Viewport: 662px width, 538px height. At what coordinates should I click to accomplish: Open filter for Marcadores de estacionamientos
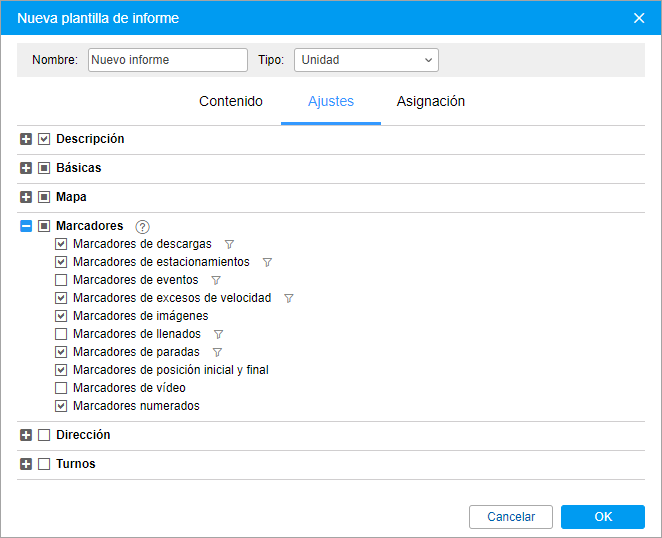pyautogui.click(x=267, y=262)
